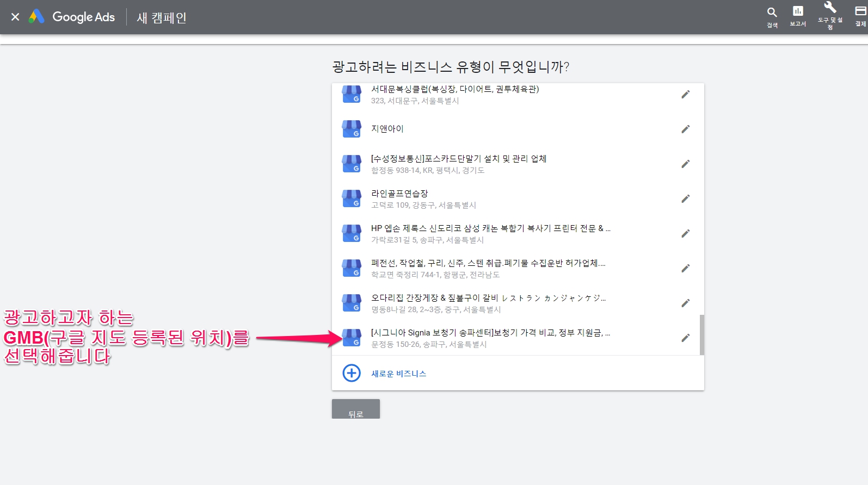868x485 pixels.
Task: Click the store icon for 지앤아이
Action: (352, 129)
